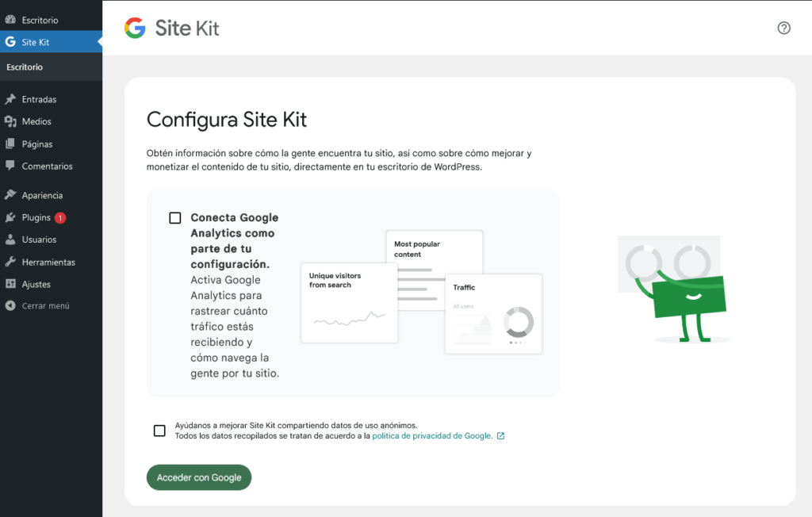Click the Site Kit header title
Image resolution: width=812 pixels, height=517 pixels.
[x=187, y=28]
